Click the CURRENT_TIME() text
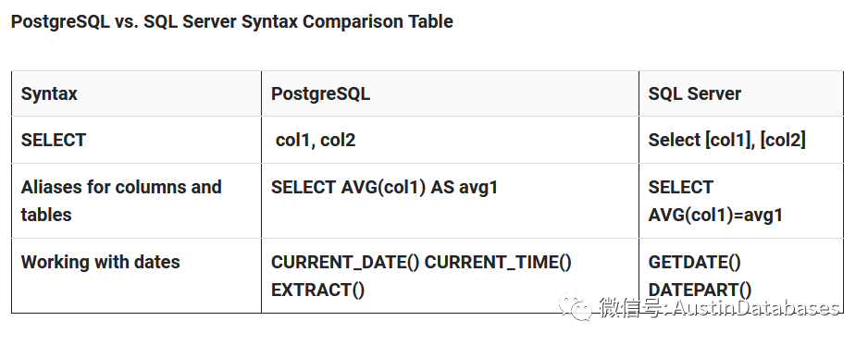The width and height of the screenshot is (868, 346). (x=498, y=263)
